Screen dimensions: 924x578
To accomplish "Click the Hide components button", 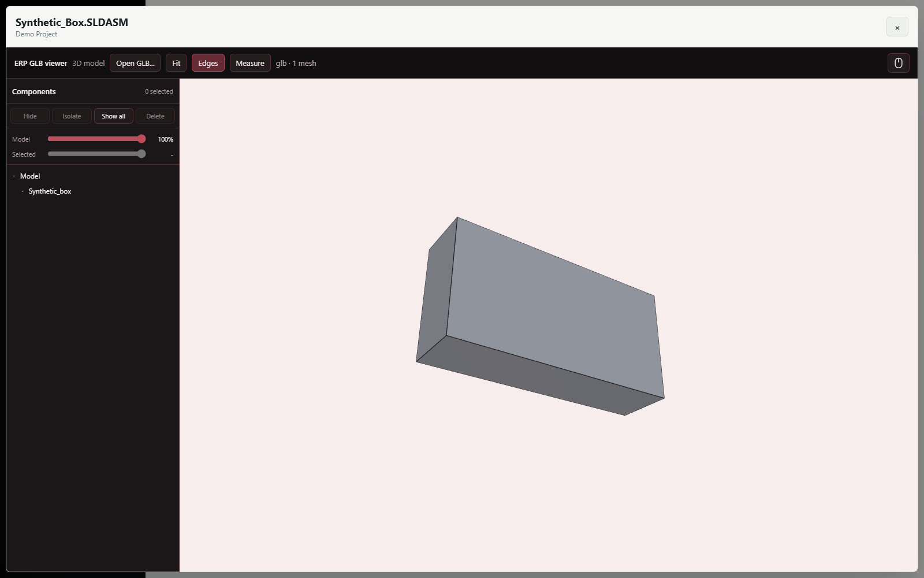I will [30, 116].
